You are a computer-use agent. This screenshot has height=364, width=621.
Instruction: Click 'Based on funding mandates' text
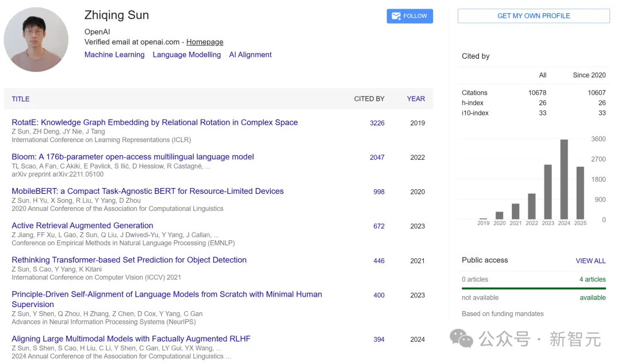(x=503, y=314)
